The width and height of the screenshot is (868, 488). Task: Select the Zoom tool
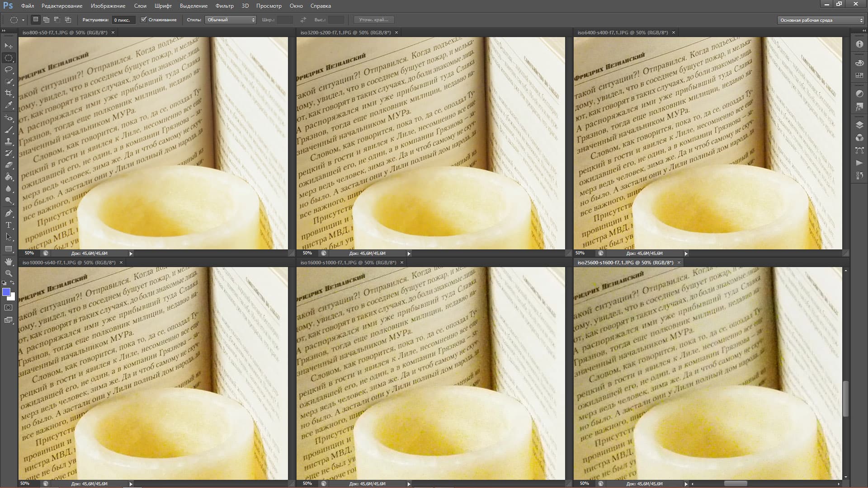point(9,273)
